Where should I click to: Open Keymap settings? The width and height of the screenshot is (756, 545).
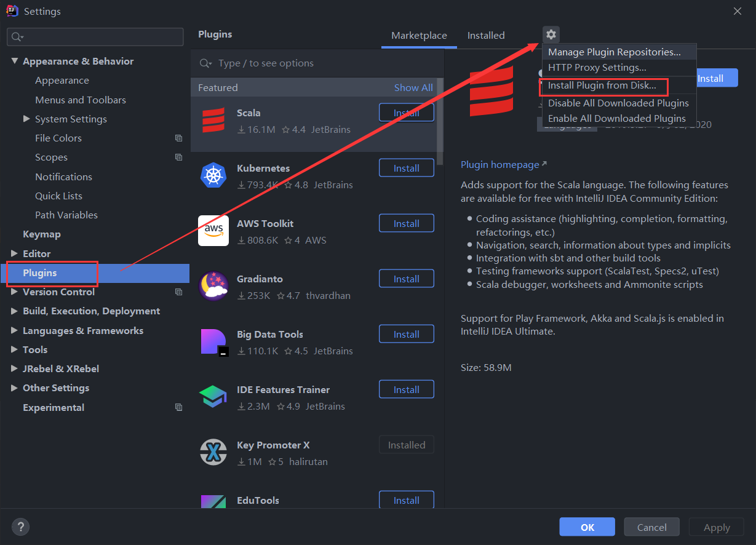click(x=42, y=234)
